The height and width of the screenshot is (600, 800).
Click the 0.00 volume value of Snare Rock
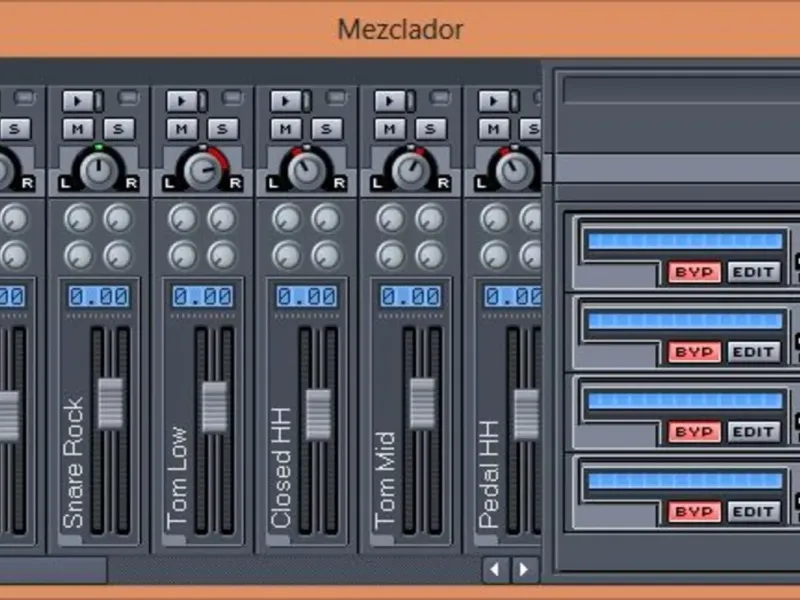[98, 297]
